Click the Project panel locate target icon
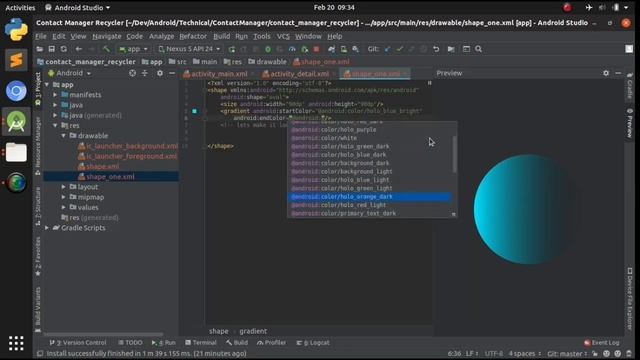 (132, 73)
